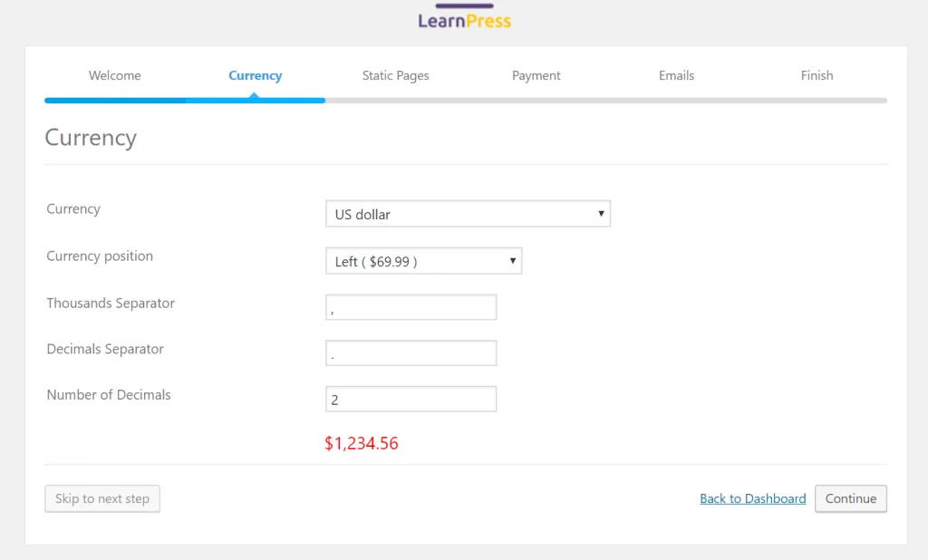Go to the Welcome step tab

pyautogui.click(x=115, y=75)
